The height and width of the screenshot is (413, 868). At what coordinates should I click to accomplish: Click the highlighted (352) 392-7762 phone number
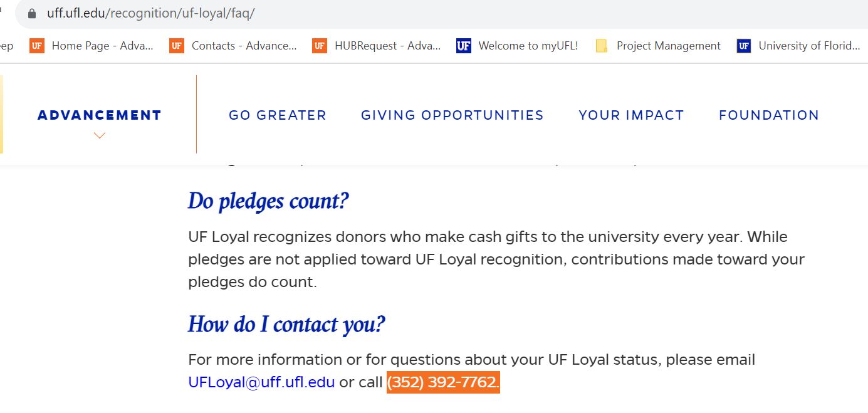[x=443, y=382]
